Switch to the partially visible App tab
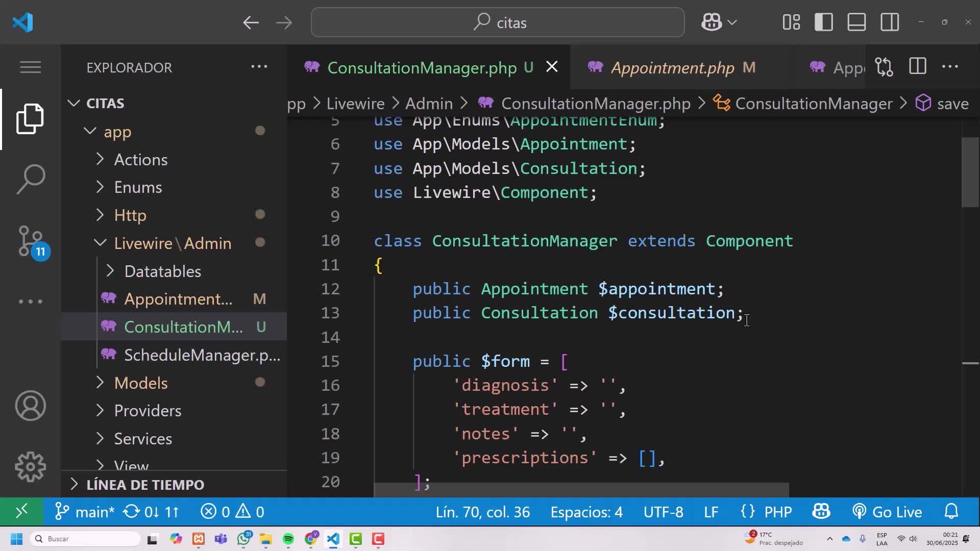 tap(837, 67)
